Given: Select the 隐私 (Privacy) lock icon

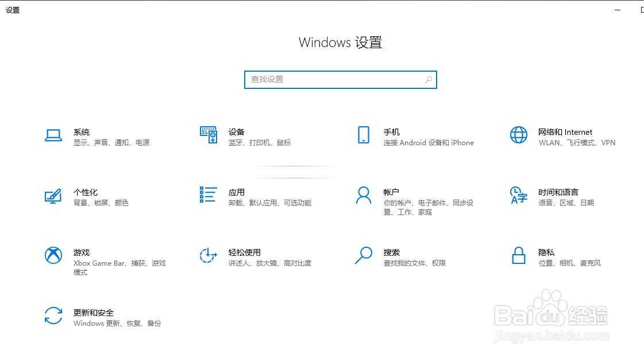Looking at the screenshot, I should 519,256.
